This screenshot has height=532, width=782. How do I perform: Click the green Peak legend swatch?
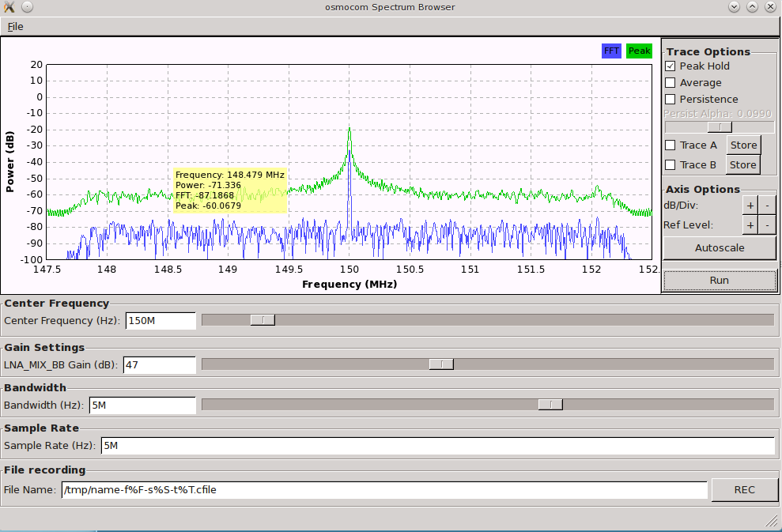pyautogui.click(x=640, y=51)
